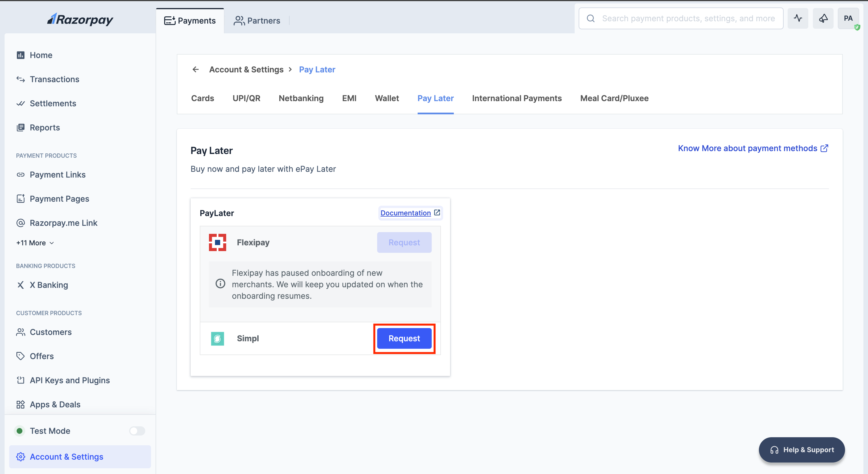The height and width of the screenshot is (474, 868).
Task: Switch to the EMI tab
Action: point(349,98)
